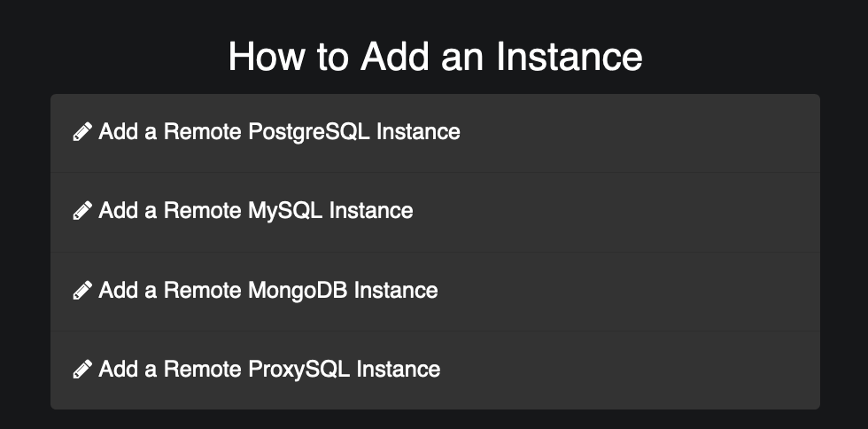This screenshot has width=868, height=429.
Task: Click the word ProxySQL in the fourth entry
Action: [x=299, y=370]
